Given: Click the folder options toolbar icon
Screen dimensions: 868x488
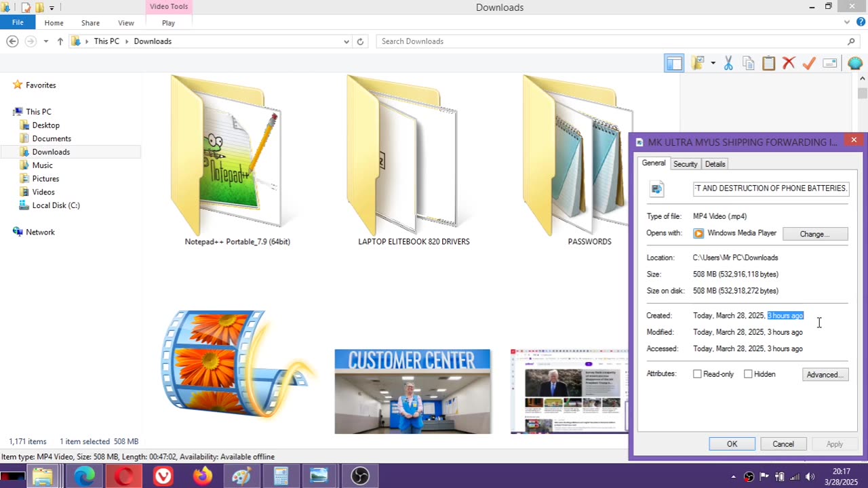Looking at the screenshot, I should [698, 64].
